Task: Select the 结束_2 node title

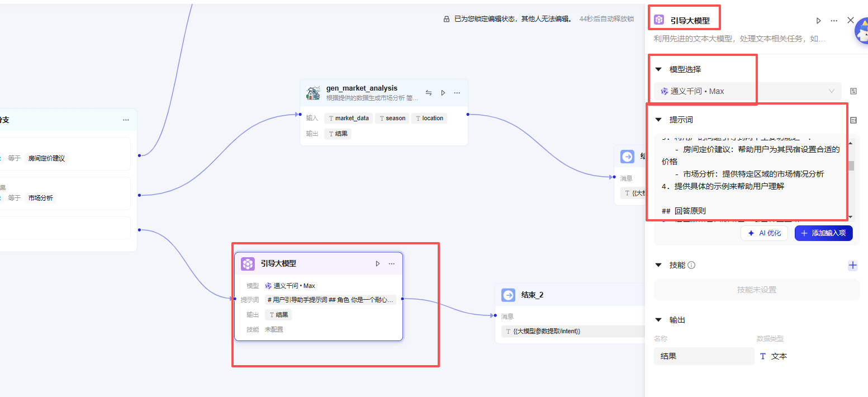Action: click(x=532, y=295)
